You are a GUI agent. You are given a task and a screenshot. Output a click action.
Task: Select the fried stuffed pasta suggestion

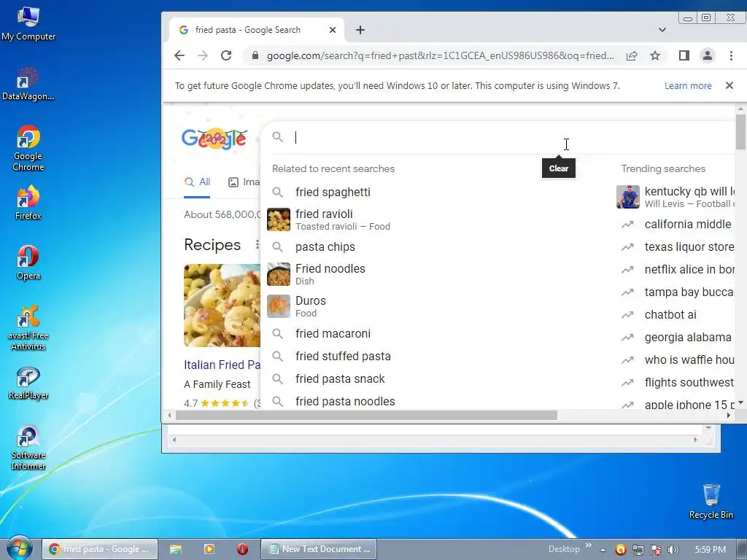[x=343, y=356]
